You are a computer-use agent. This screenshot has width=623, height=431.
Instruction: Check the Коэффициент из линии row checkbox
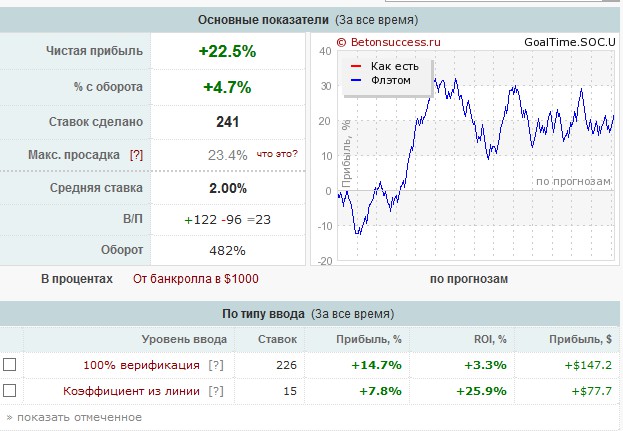coord(10,390)
